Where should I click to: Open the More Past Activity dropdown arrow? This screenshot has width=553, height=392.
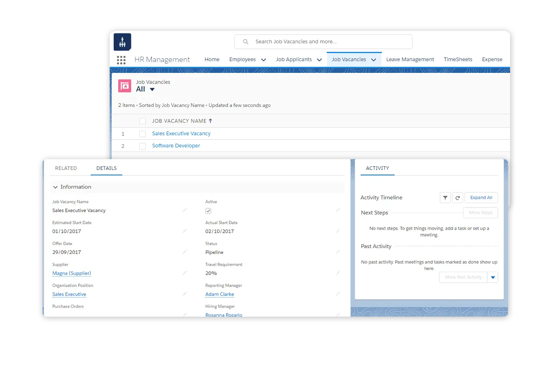pyautogui.click(x=493, y=277)
